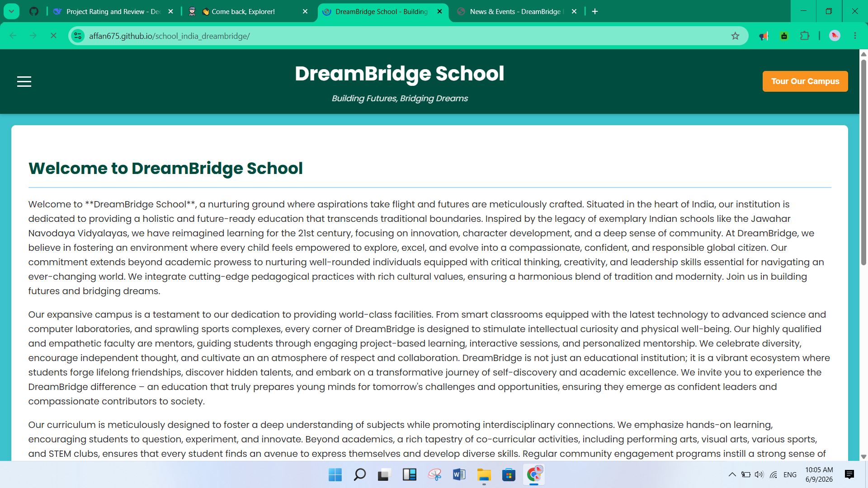868x488 pixels.
Task: Open Task View on the taskbar
Action: (x=384, y=474)
